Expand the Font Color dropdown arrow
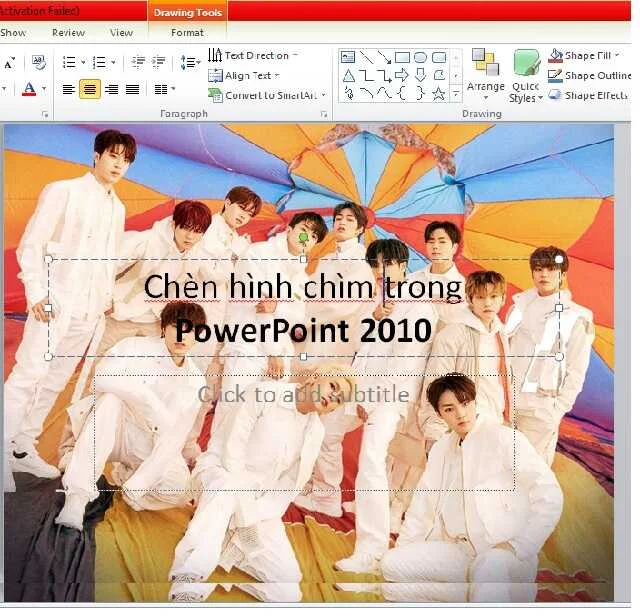Viewport: 640px width, 616px height. point(44,89)
